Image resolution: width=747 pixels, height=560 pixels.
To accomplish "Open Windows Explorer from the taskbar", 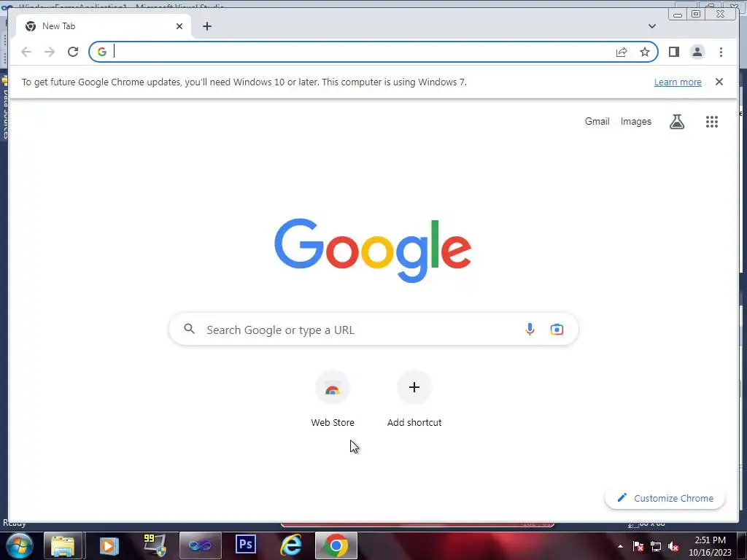I will 63,545.
